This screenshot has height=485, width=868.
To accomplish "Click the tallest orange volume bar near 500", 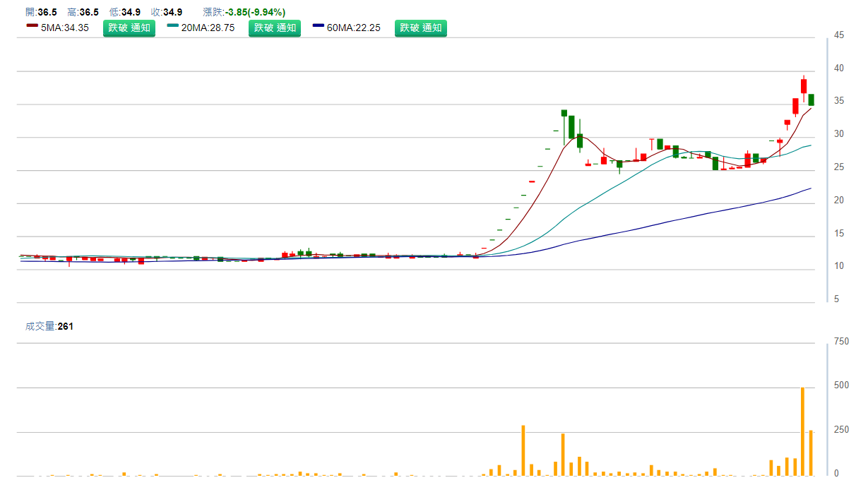I will point(803,431).
